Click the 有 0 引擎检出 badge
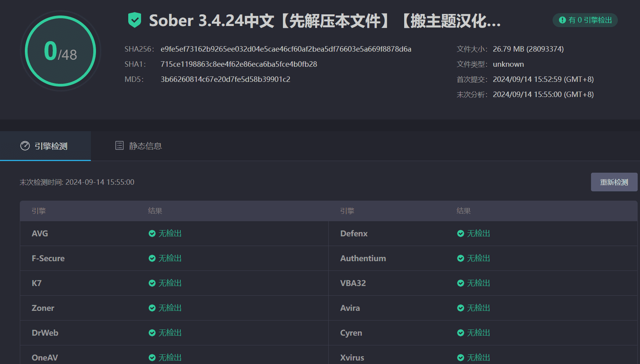The height and width of the screenshot is (364, 640). point(585,20)
